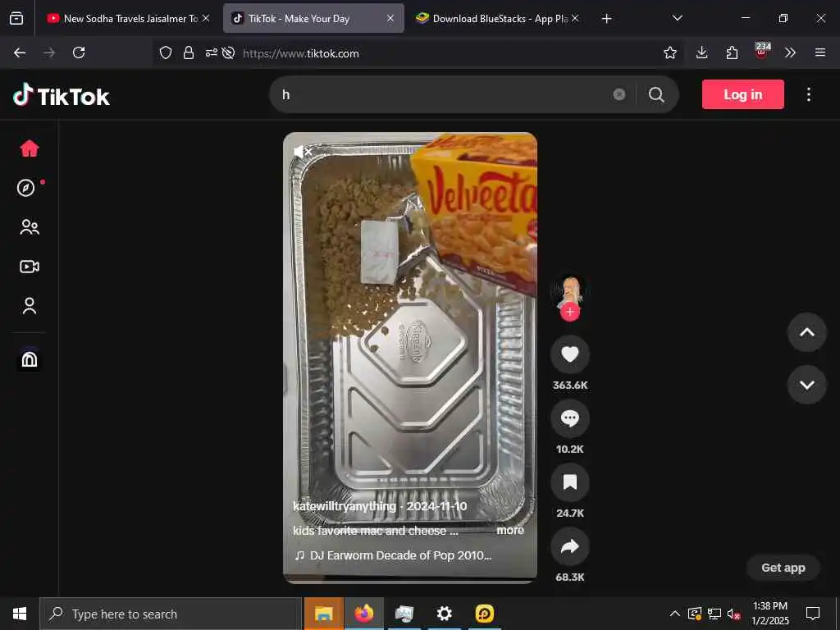
Task: Focus the TikTok search input field
Action: pos(445,95)
